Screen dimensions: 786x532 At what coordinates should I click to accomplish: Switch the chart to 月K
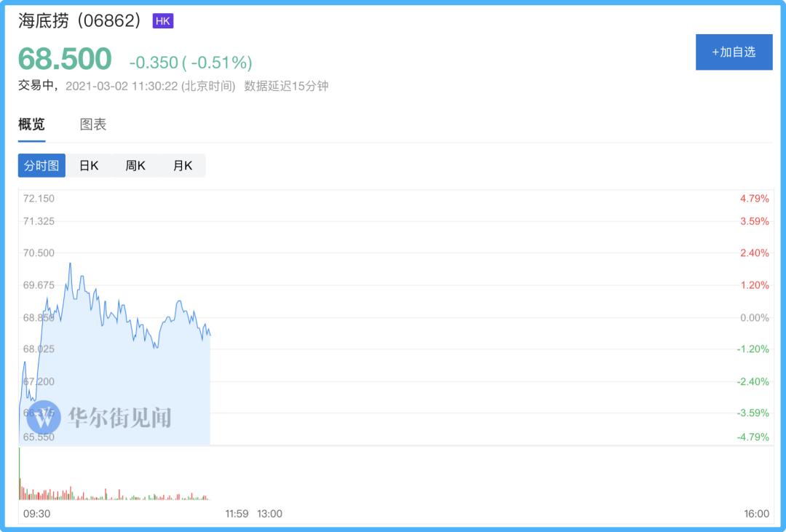[183, 166]
